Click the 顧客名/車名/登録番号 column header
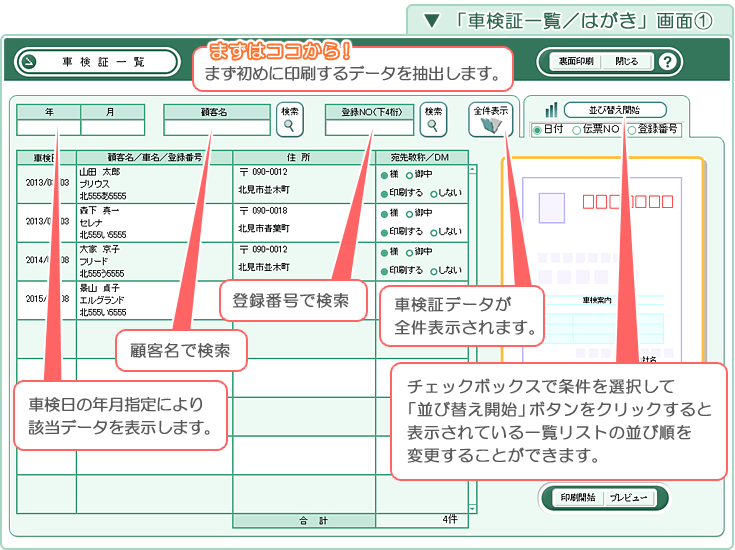Image resolution: width=735 pixels, height=550 pixels. [x=154, y=157]
